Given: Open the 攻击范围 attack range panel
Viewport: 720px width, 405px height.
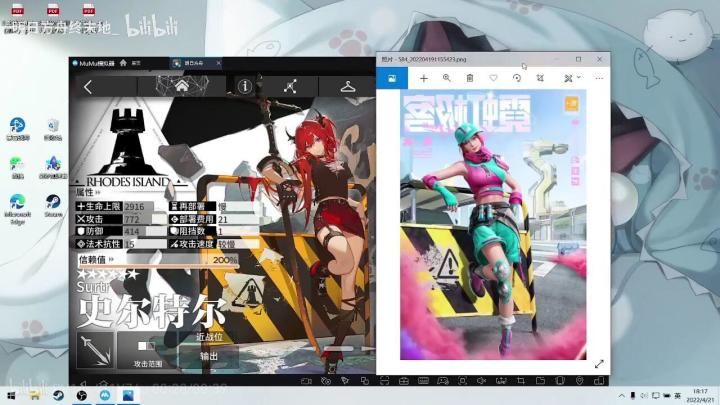Looking at the screenshot, I should 147,352.
